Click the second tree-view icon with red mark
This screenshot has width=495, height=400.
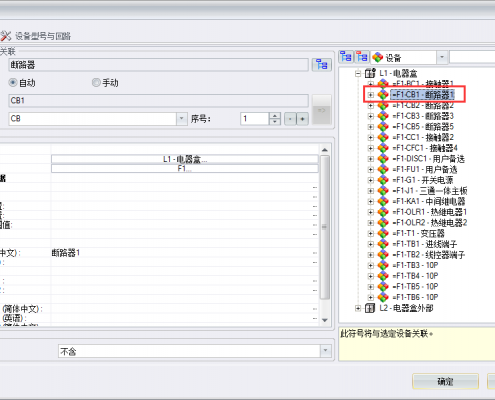coord(362,57)
